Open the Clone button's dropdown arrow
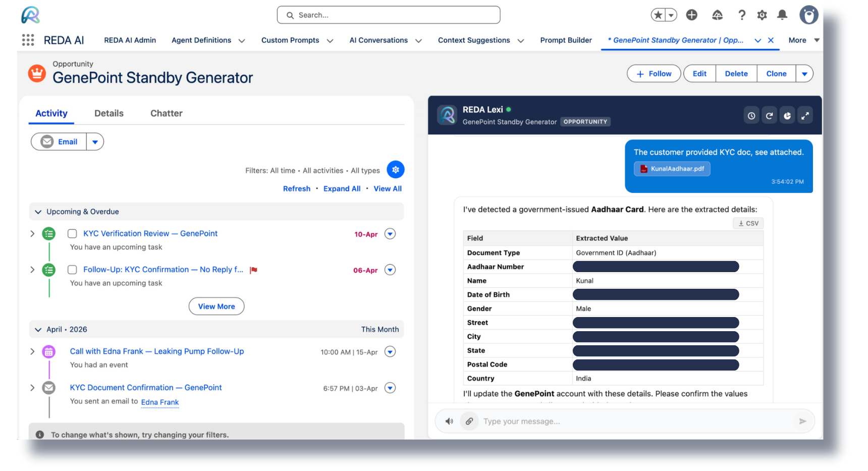The image size is (868, 471). (x=805, y=73)
